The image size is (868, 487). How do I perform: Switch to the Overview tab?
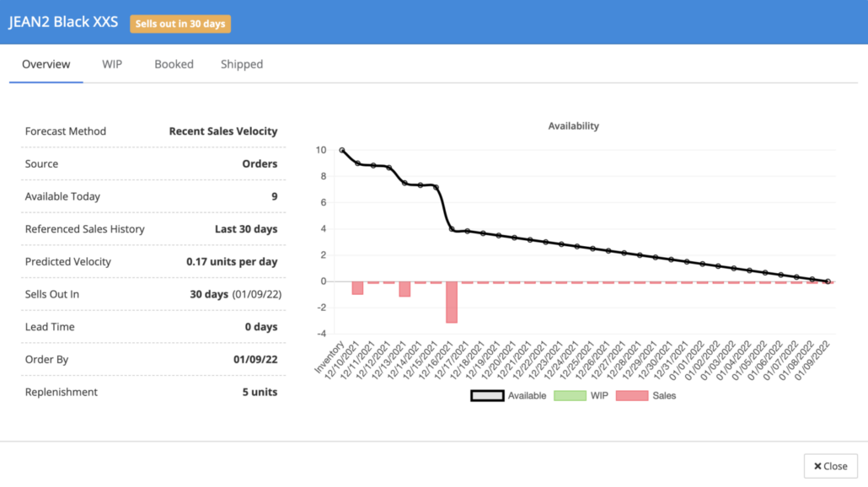tap(46, 64)
